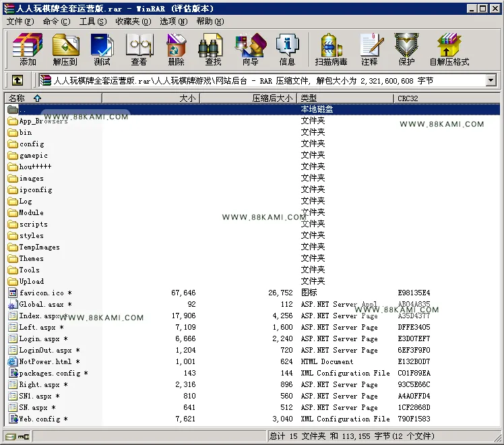Screen dimensions: 504x445
Task: Open the Tools (工具) menu
Action: (93, 22)
